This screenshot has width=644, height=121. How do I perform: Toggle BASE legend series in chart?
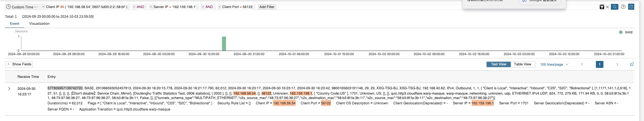coord(626,32)
